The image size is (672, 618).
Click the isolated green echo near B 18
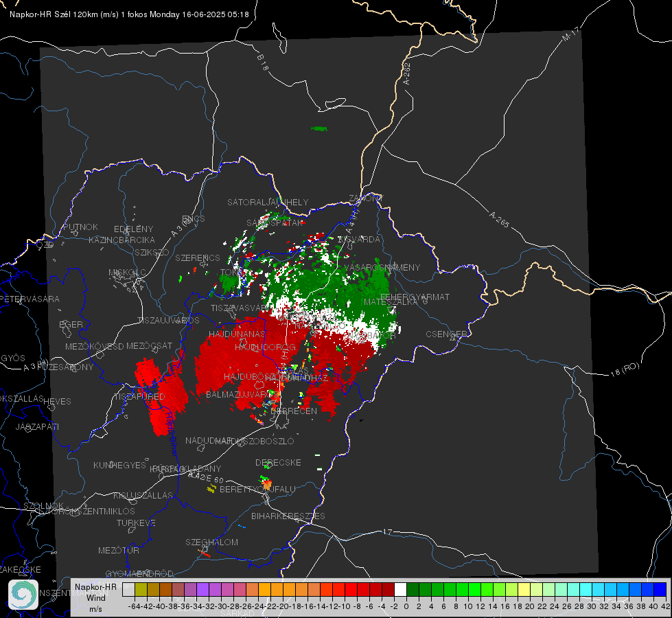(319, 128)
